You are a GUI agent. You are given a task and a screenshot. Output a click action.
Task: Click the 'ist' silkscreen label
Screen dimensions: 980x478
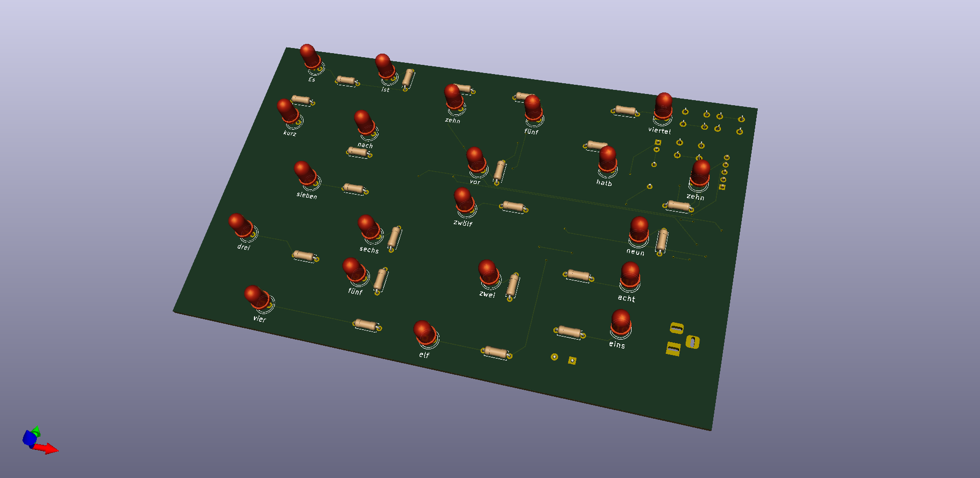385,90
